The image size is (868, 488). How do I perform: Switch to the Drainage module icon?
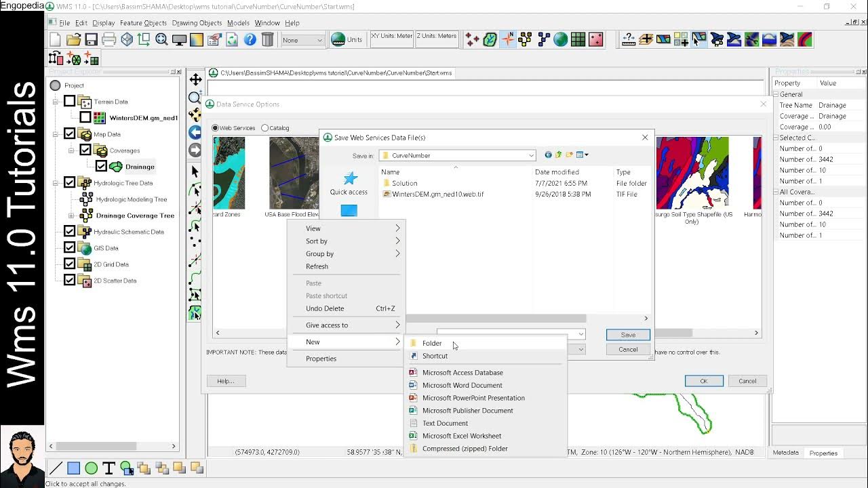click(490, 40)
